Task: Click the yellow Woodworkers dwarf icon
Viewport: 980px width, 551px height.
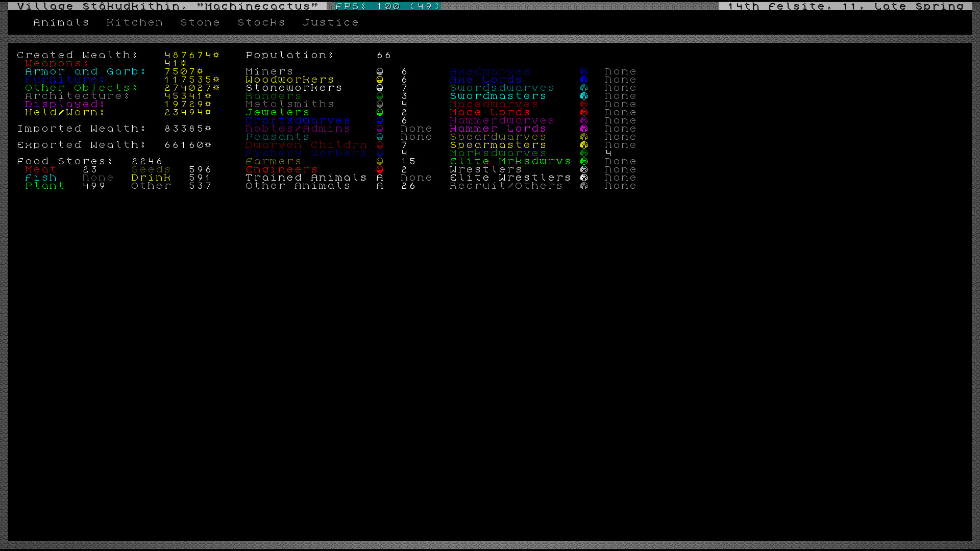Action: [380, 80]
